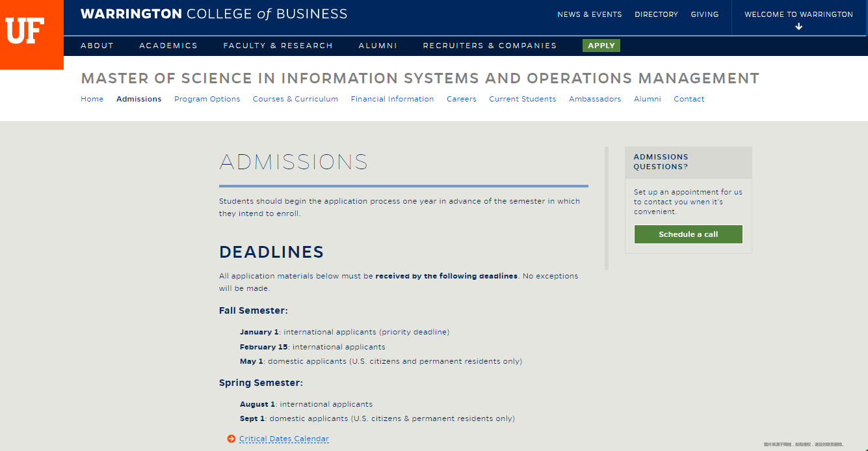The height and width of the screenshot is (451, 868).
Task: Click the August 1 international applicants line
Action: coord(306,404)
